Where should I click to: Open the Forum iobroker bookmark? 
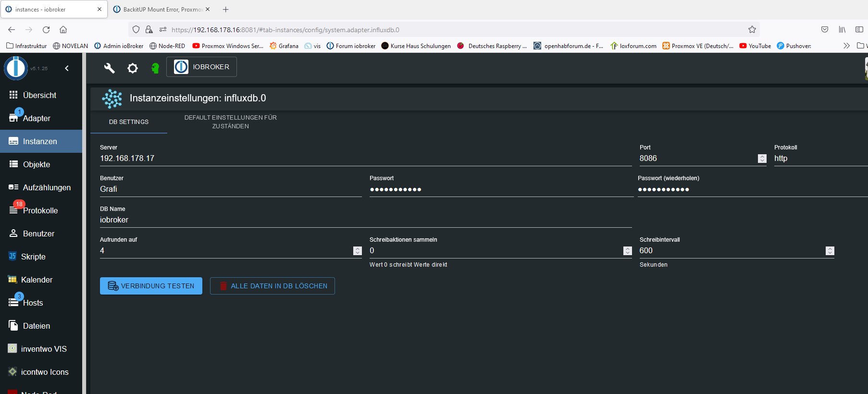point(351,46)
